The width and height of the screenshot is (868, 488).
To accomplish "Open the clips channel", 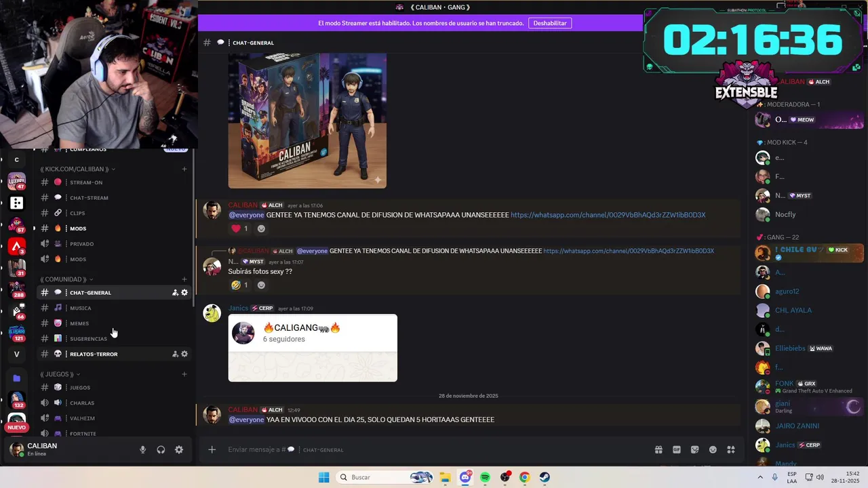I will 114,213.
